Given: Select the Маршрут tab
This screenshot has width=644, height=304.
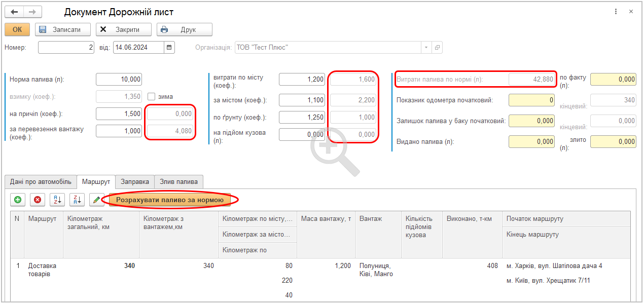Looking at the screenshot, I should tap(96, 181).
